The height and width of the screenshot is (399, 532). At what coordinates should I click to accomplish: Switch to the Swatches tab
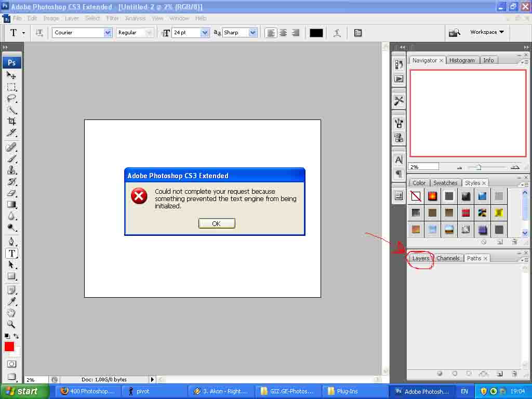(445, 182)
